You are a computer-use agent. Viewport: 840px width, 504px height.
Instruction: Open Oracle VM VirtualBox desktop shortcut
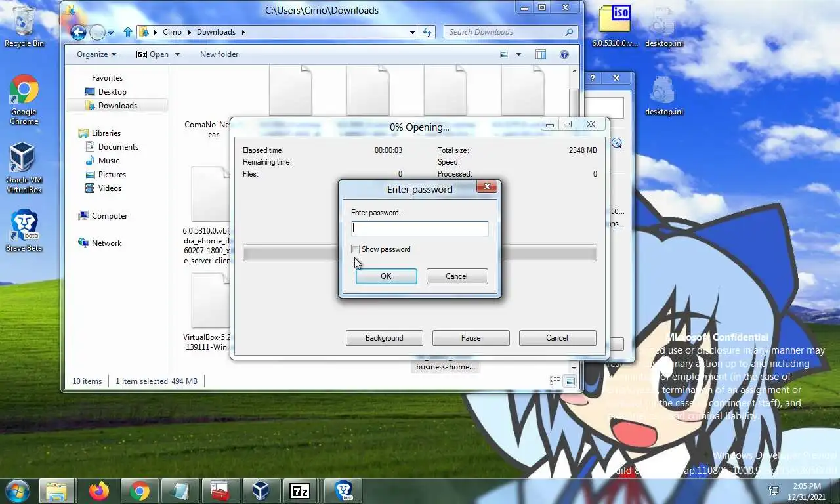pos(24,168)
